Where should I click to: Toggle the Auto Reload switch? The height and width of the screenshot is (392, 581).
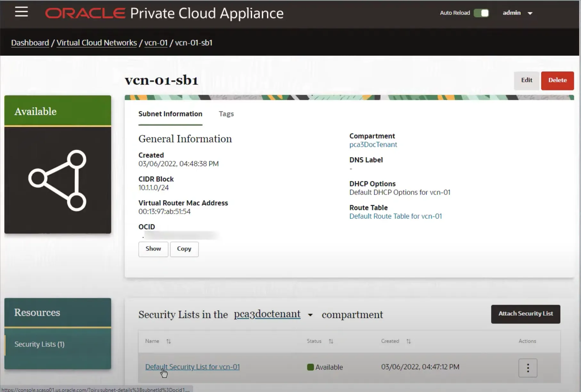pos(481,13)
